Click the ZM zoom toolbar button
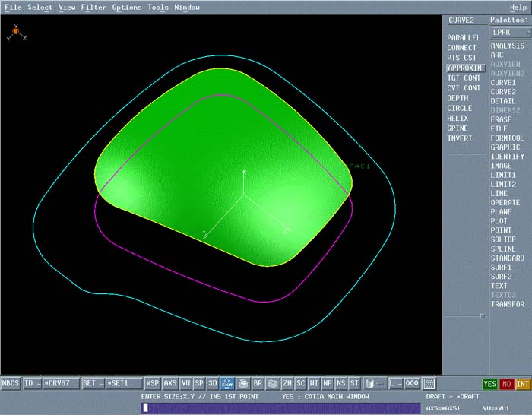The width and height of the screenshot is (532, 415). tap(287, 384)
